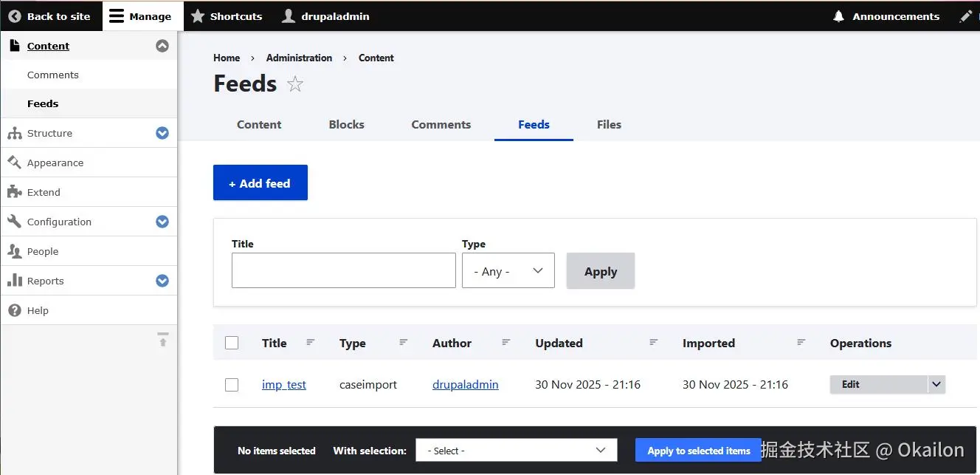The height and width of the screenshot is (475, 980).
Task: Click the Updated date 30 Nov 2025 cell
Action: tap(588, 384)
